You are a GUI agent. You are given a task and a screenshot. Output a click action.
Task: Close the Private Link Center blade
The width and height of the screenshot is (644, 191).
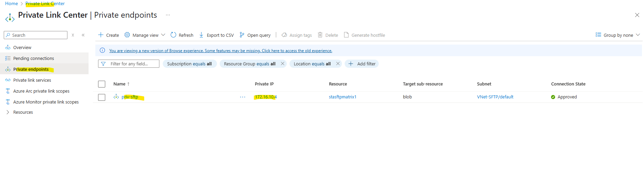tap(637, 15)
